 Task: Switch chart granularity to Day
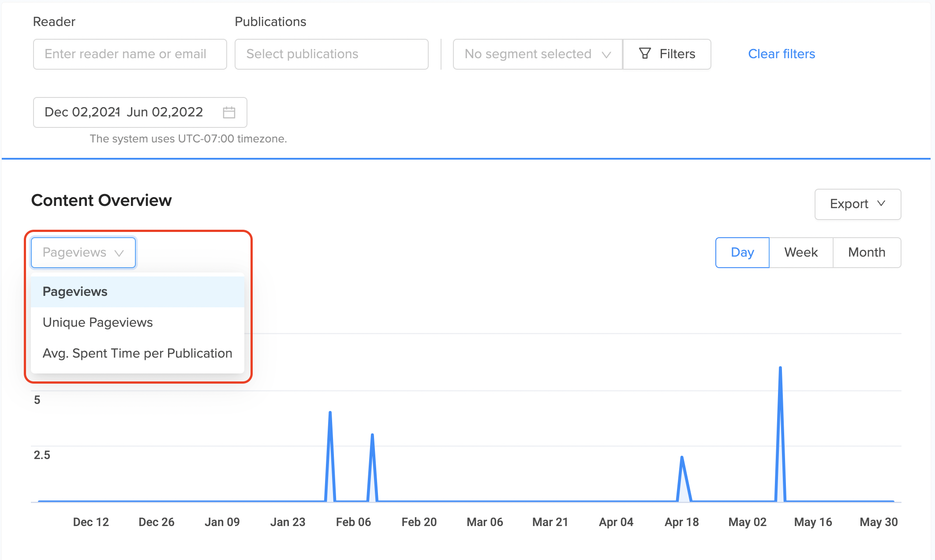tap(742, 253)
